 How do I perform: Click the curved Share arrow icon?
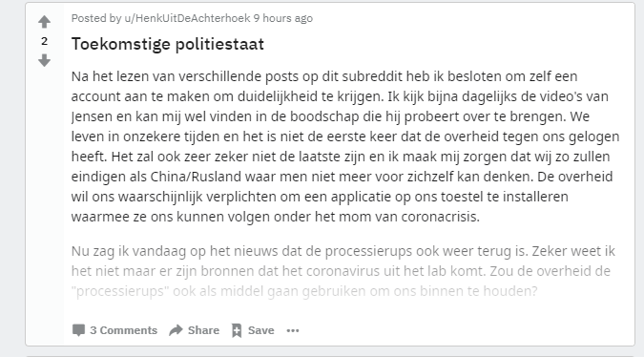click(x=176, y=330)
